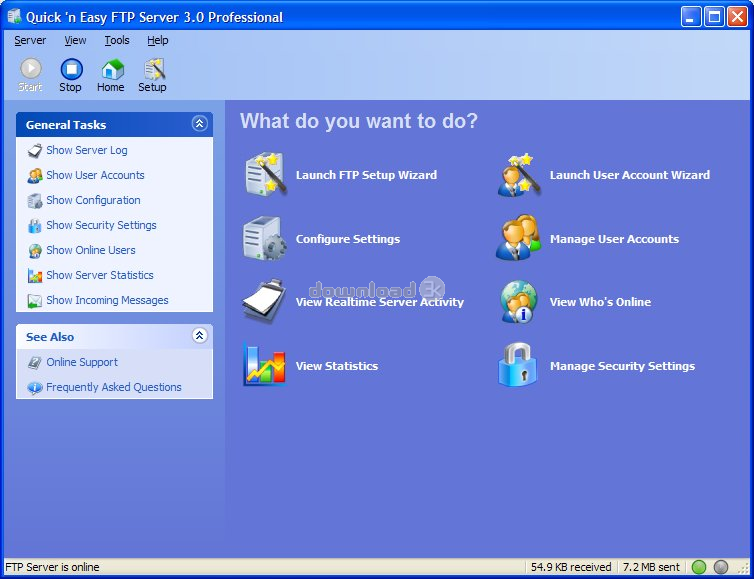Click the large blue padlock Security Settings icon
The width and height of the screenshot is (754, 579).
tap(517, 365)
